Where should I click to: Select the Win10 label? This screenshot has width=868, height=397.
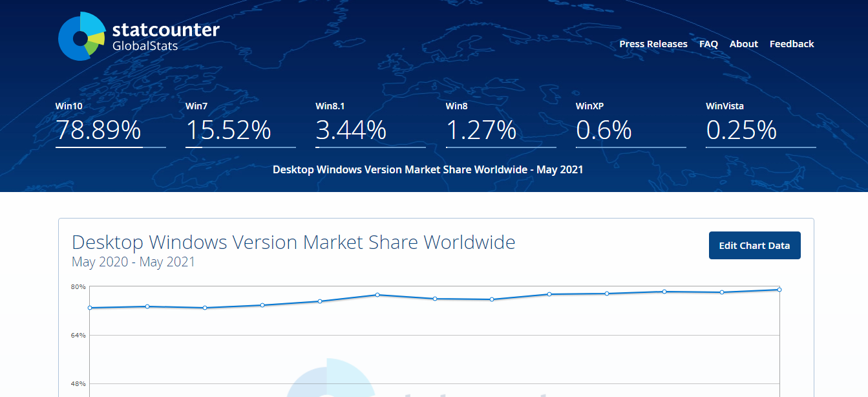click(69, 106)
